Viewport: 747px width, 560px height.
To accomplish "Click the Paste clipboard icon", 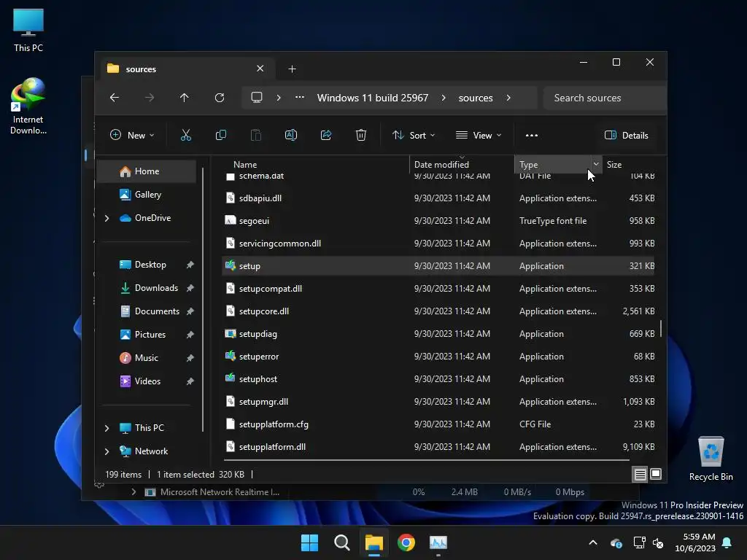I will [256, 135].
